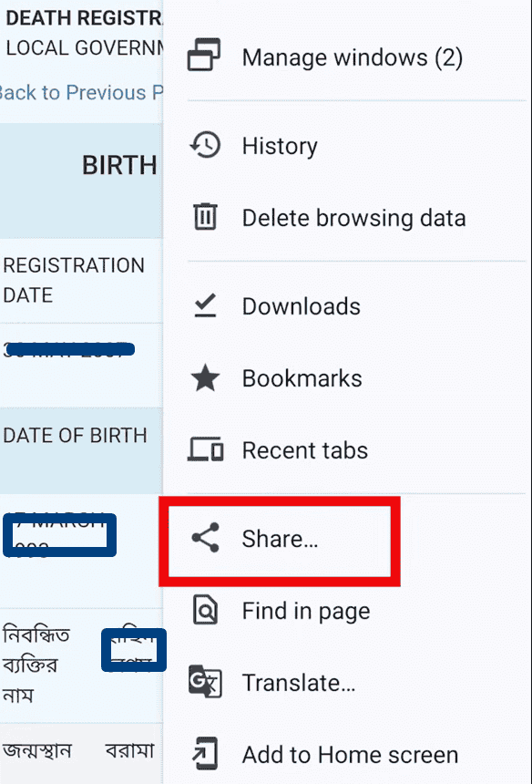Open the Downloads list
Screen dimensions: 532x784
point(301,306)
